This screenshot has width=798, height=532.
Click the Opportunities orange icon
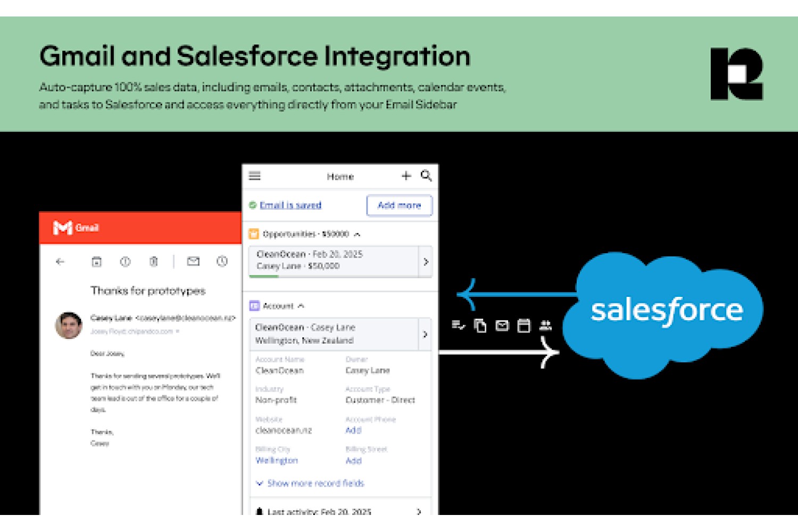tap(254, 234)
